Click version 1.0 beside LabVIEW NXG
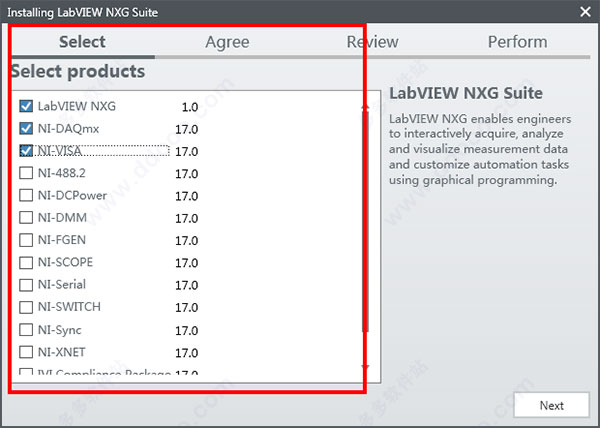 click(x=190, y=107)
